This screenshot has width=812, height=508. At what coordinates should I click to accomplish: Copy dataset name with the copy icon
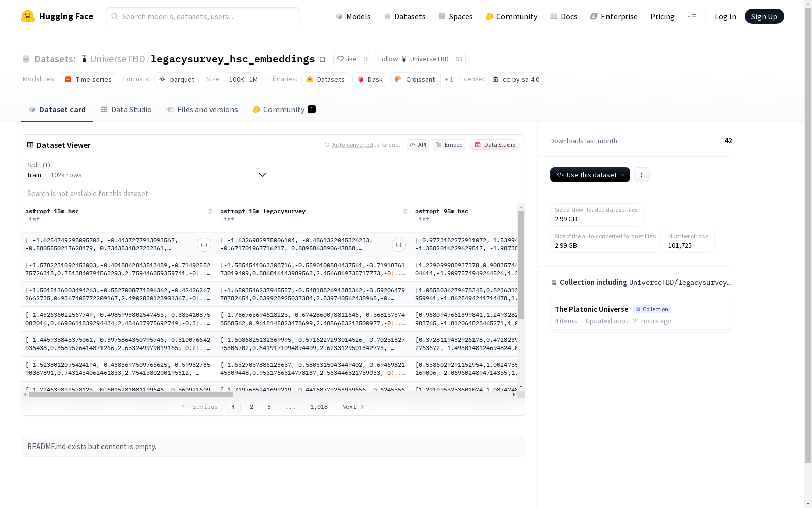[322, 59]
